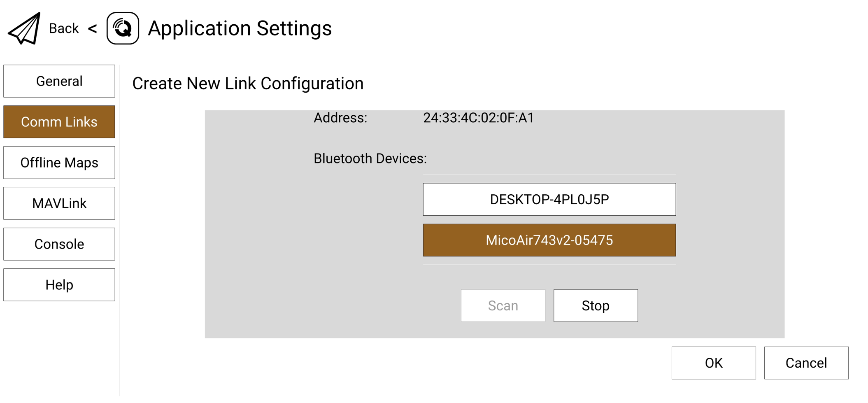Confirm the link configuration with OK

tap(713, 363)
